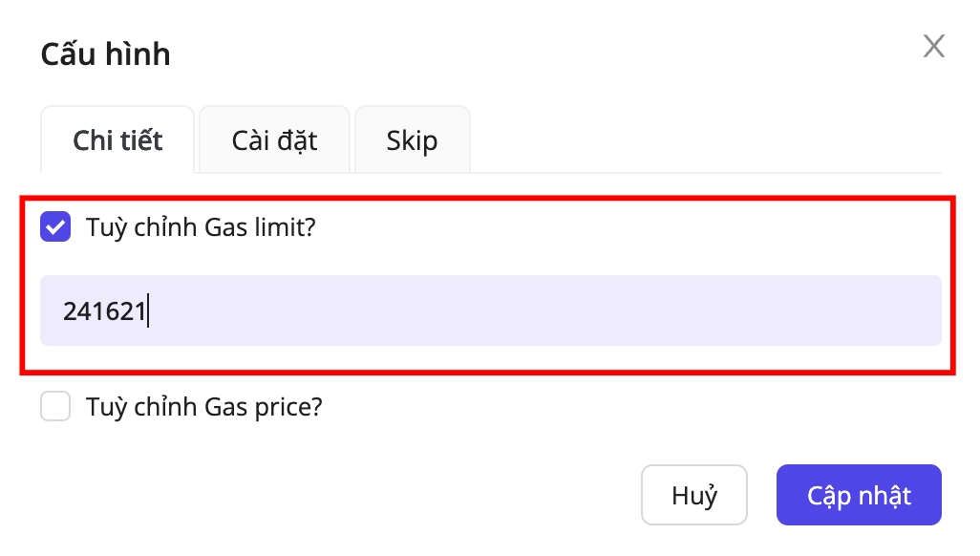The image size is (980, 556).
Task: Click the 241621 value in the field
Action: pyautogui.click(x=104, y=311)
